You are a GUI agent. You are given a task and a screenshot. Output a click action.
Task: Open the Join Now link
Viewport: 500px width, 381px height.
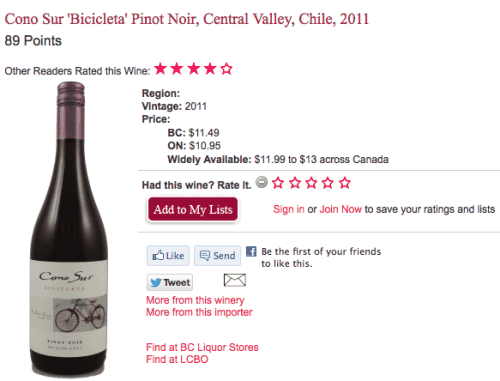click(x=340, y=209)
